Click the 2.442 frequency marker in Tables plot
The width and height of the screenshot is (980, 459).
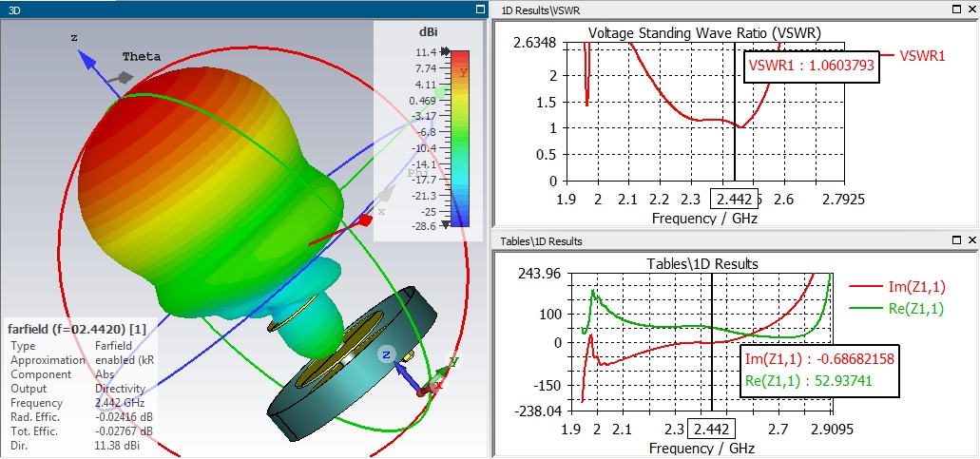click(x=711, y=430)
